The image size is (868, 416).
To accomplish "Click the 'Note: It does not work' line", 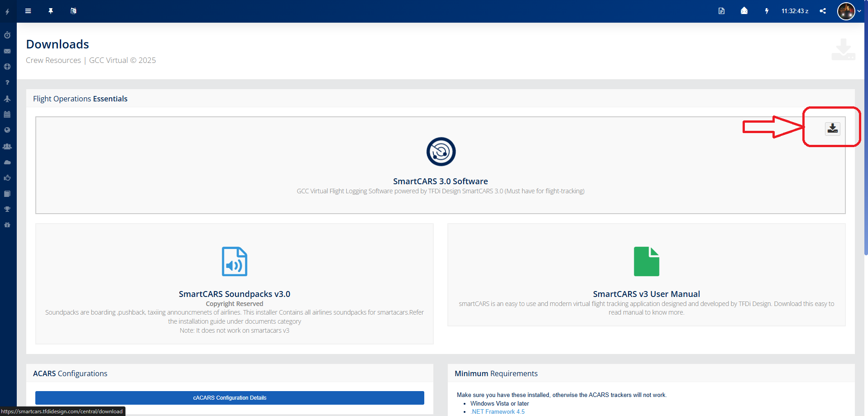I will coord(235,330).
